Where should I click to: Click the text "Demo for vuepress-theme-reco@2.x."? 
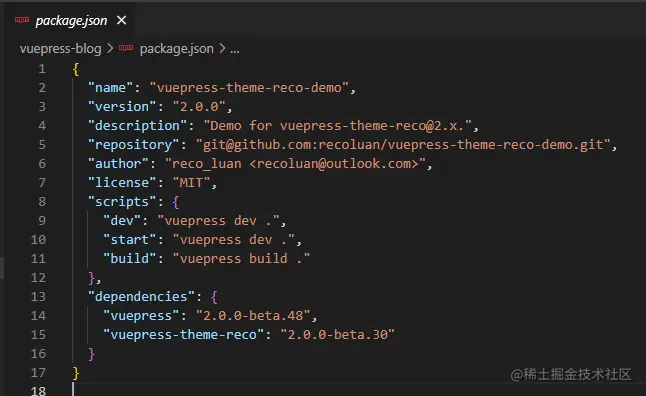coord(338,126)
